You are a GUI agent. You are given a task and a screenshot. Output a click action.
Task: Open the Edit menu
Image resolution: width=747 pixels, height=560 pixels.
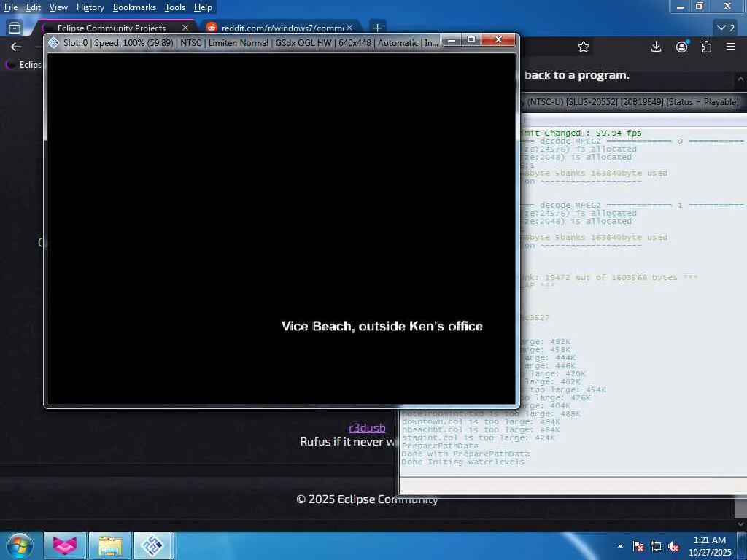pos(33,7)
